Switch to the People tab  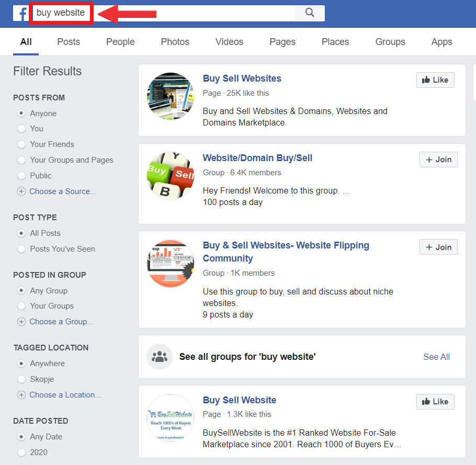[120, 41]
